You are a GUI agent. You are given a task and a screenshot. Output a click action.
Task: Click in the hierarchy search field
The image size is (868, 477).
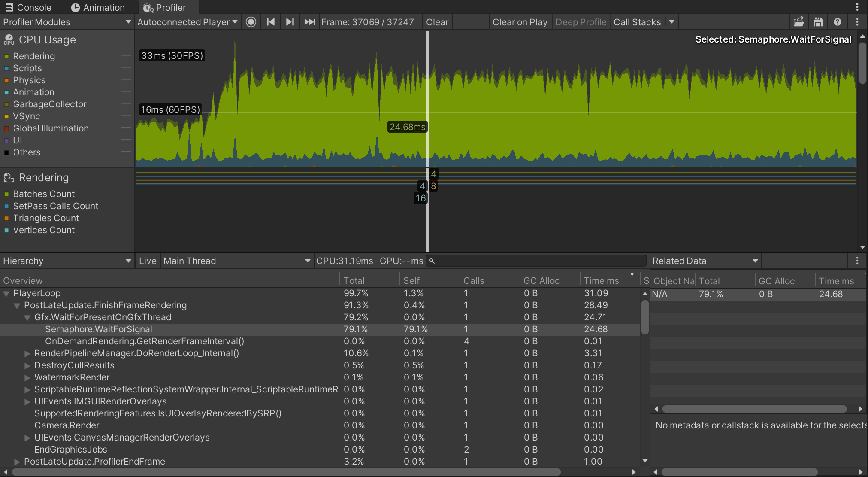coord(536,261)
